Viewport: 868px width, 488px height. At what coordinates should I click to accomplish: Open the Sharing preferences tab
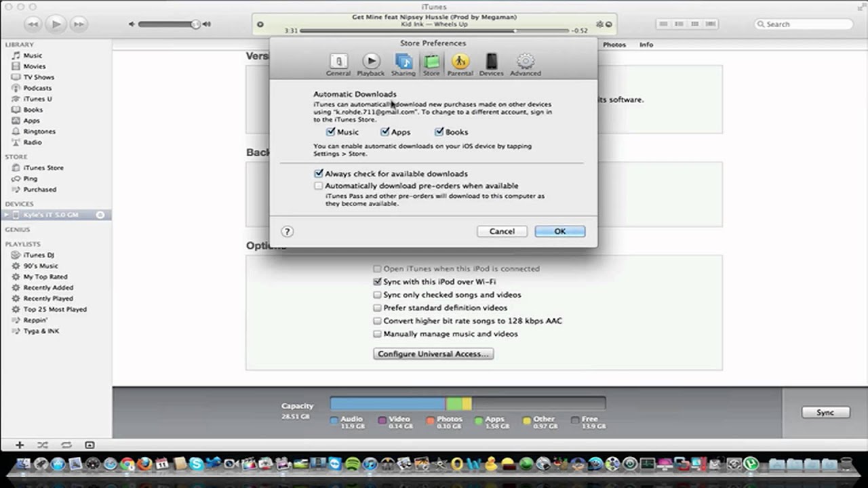pos(403,65)
